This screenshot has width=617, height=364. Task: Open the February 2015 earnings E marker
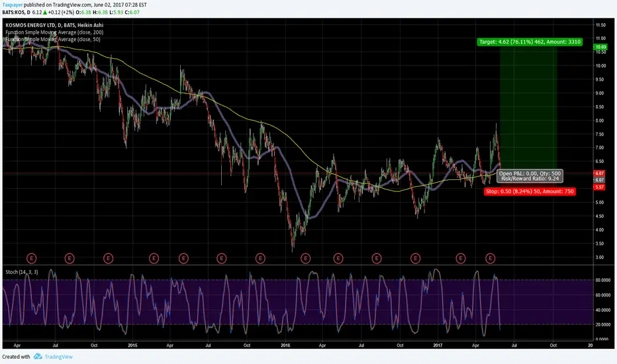tap(154, 259)
